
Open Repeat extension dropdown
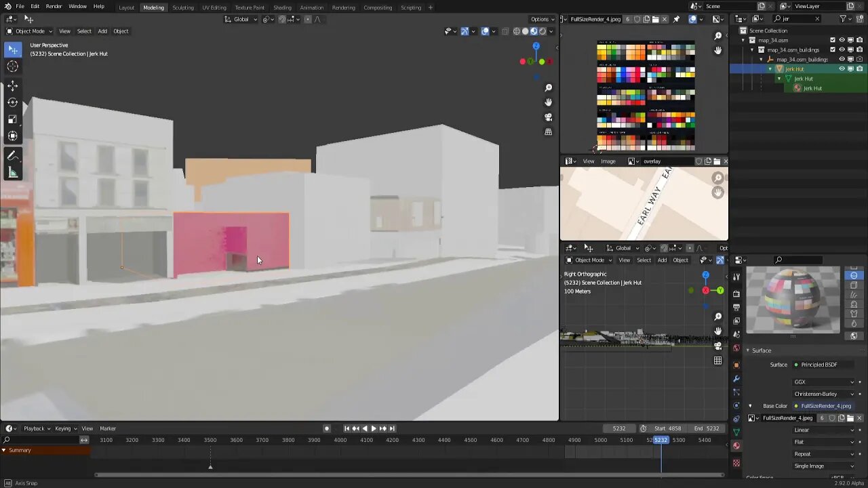[x=825, y=454]
